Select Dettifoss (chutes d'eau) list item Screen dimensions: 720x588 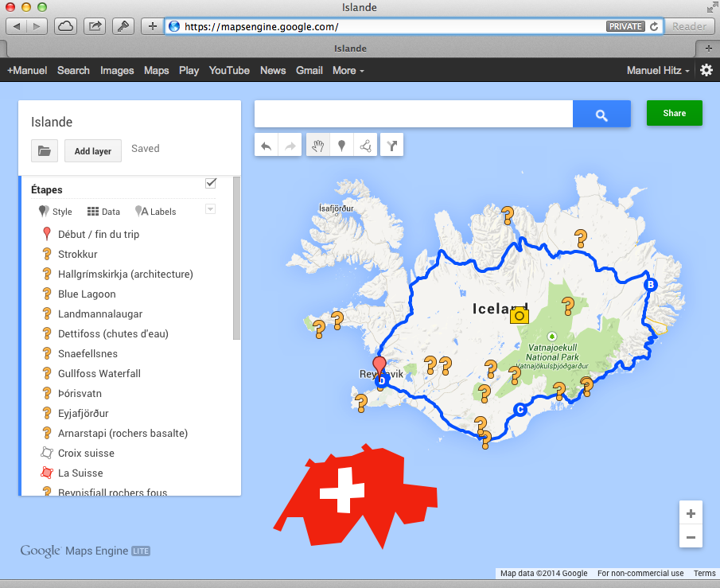point(113,333)
